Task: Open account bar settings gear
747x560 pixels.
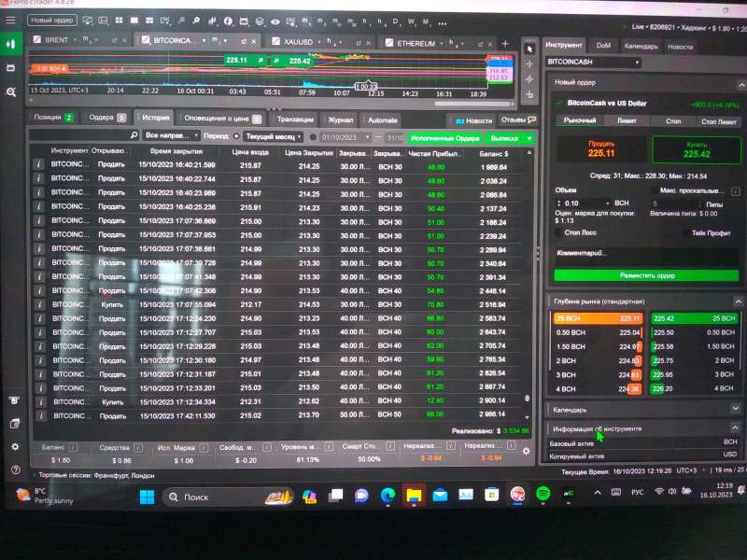Action: point(526,451)
